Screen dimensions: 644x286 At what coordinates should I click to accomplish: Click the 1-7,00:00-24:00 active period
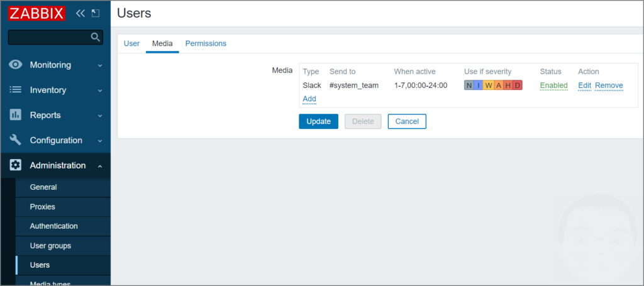click(x=421, y=85)
